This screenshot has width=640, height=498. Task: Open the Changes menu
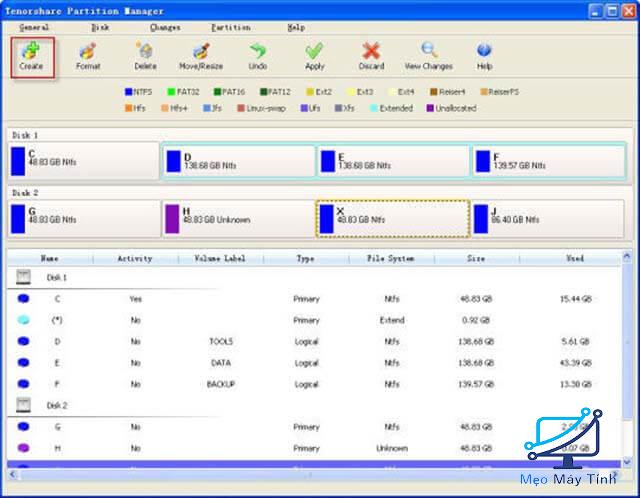coord(165,27)
